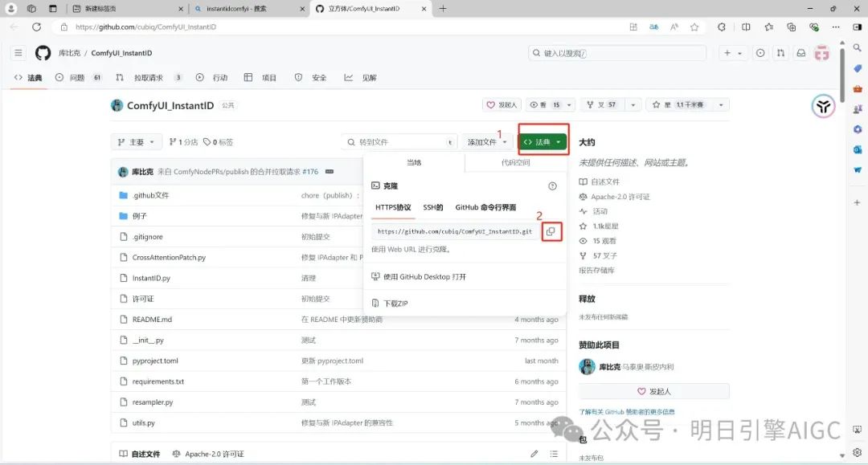The image size is (868, 465).
Task: Open search in the Edge sidebar
Action: pos(857,48)
